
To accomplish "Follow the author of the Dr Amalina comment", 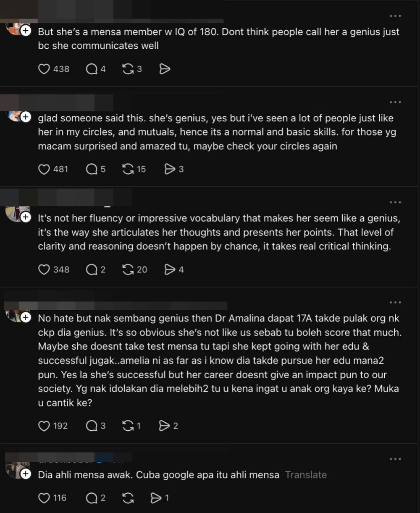I will pos(26,317).
